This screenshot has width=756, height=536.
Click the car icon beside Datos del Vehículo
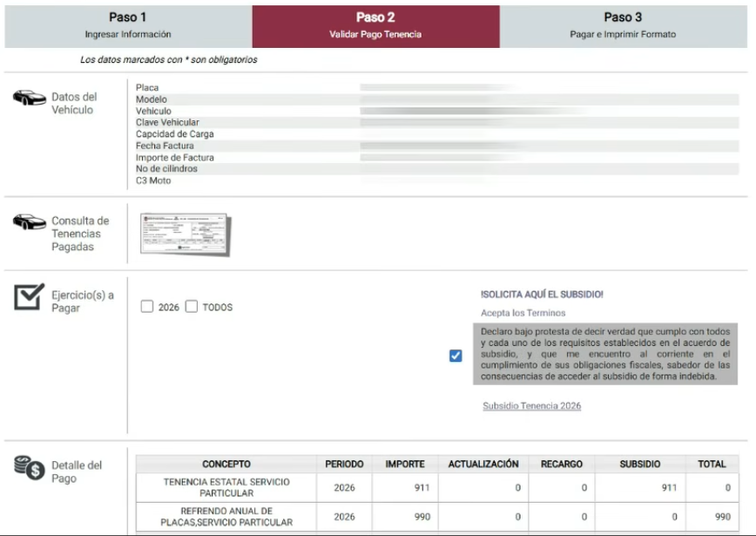(x=30, y=98)
